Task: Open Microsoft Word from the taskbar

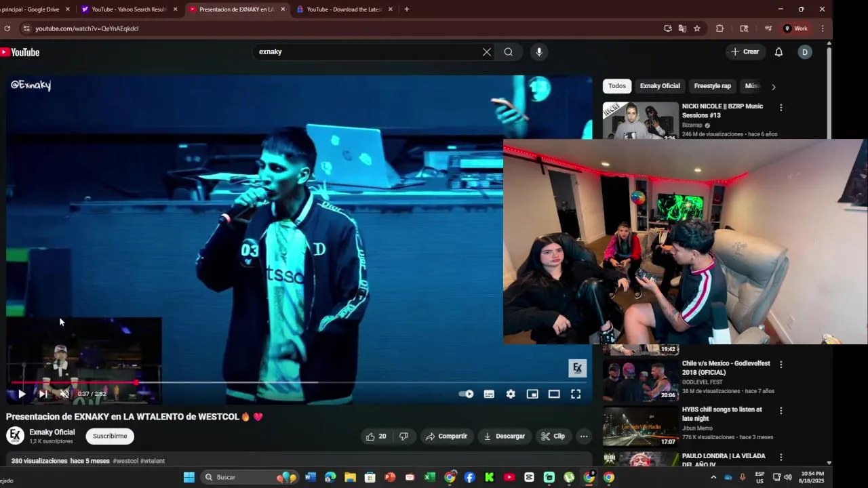Action: coord(311,477)
